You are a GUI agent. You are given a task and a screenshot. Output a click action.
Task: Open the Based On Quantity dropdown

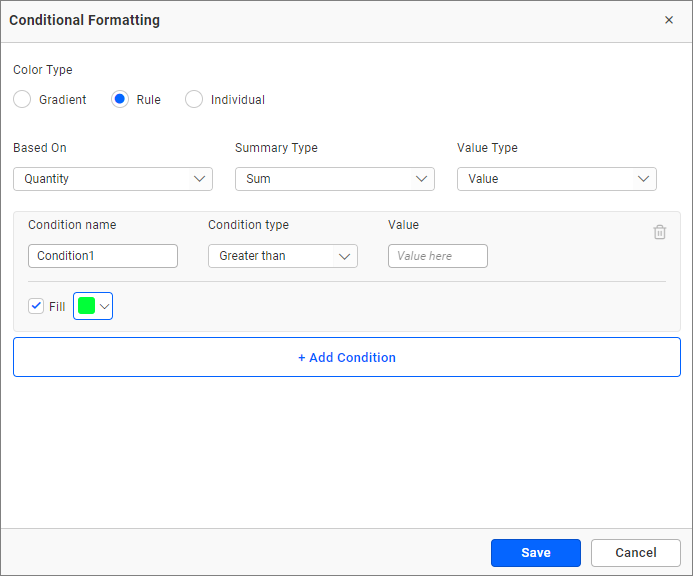pyautogui.click(x=113, y=179)
